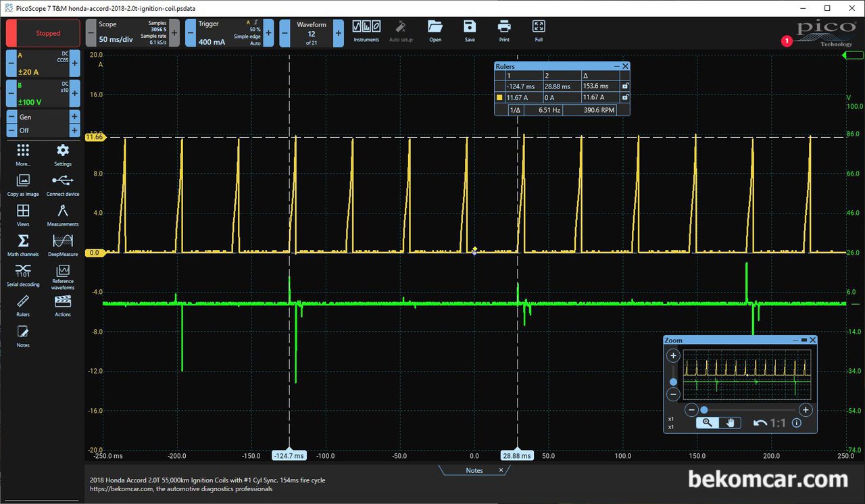Viewport: 865px width, 504px height.
Task: Open the Notes tool in sidebar
Action: click(x=23, y=336)
